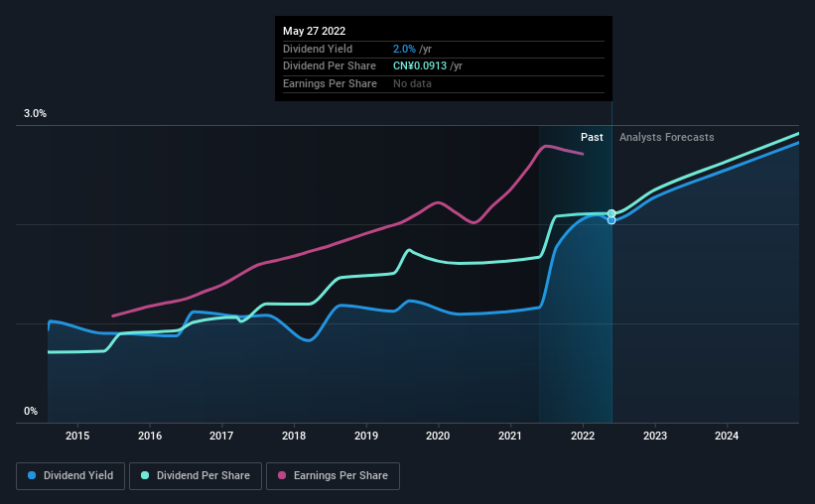Toggle the Earnings Per Share legend button

(x=333, y=476)
